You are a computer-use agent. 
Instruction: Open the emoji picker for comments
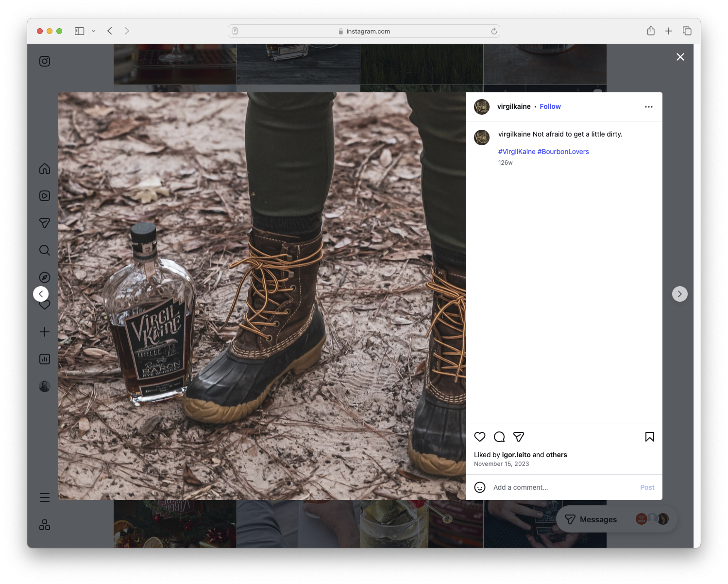pyautogui.click(x=480, y=487)
